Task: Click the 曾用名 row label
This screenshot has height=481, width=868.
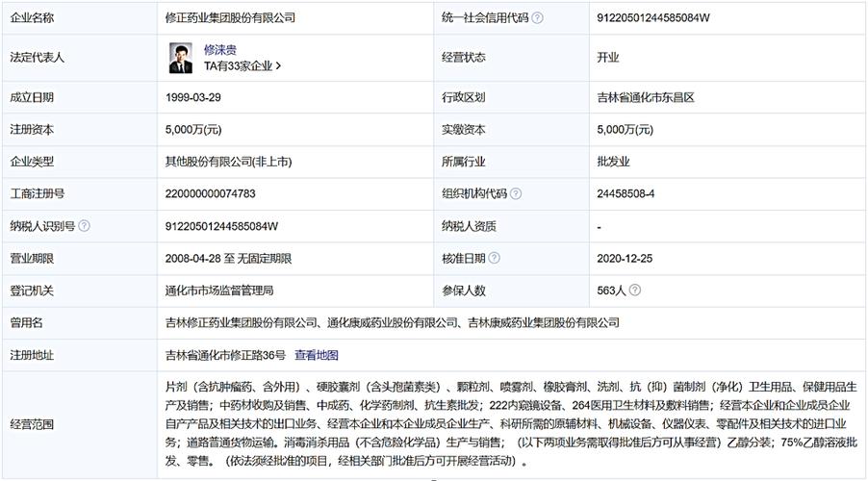Action: point(26,322)
